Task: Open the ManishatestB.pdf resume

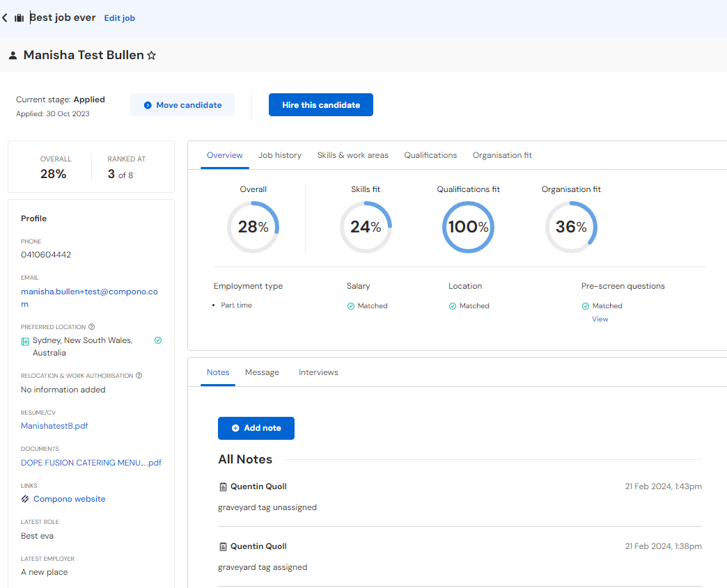Action: click(54, 426)
